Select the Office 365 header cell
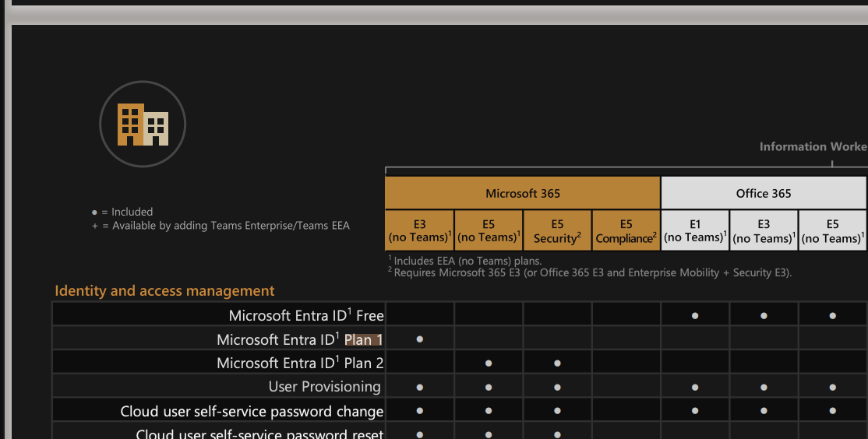The image size is (868, 439). coord(764,193)
